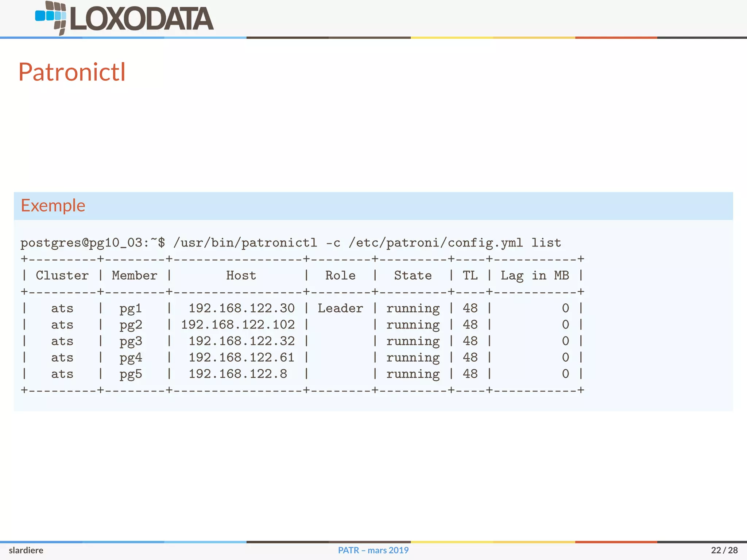Viewport: 747px width, 560px height.
Task: Click the Member column header
Action: [135, 275]
